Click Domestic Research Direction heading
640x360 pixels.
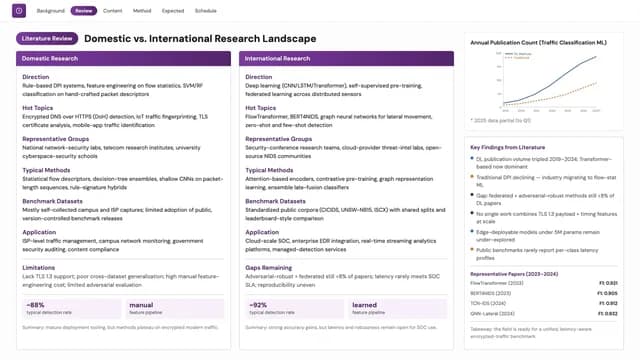(36, 77)
